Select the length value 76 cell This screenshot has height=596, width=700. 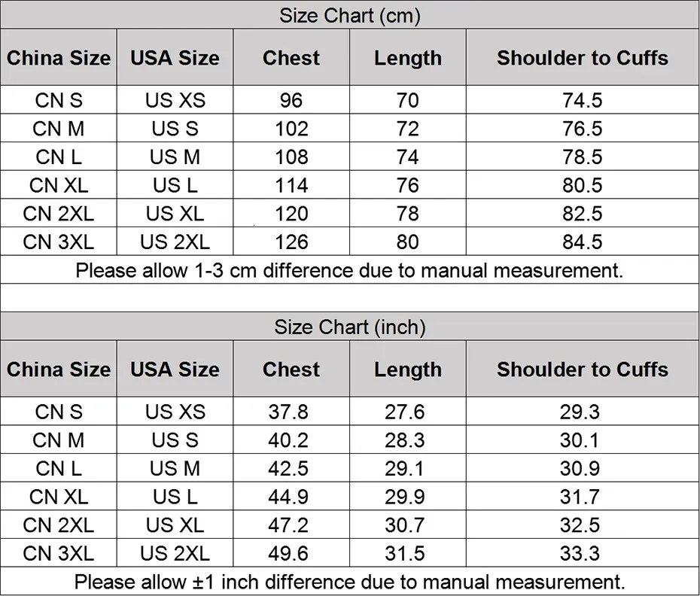[407, 185]
